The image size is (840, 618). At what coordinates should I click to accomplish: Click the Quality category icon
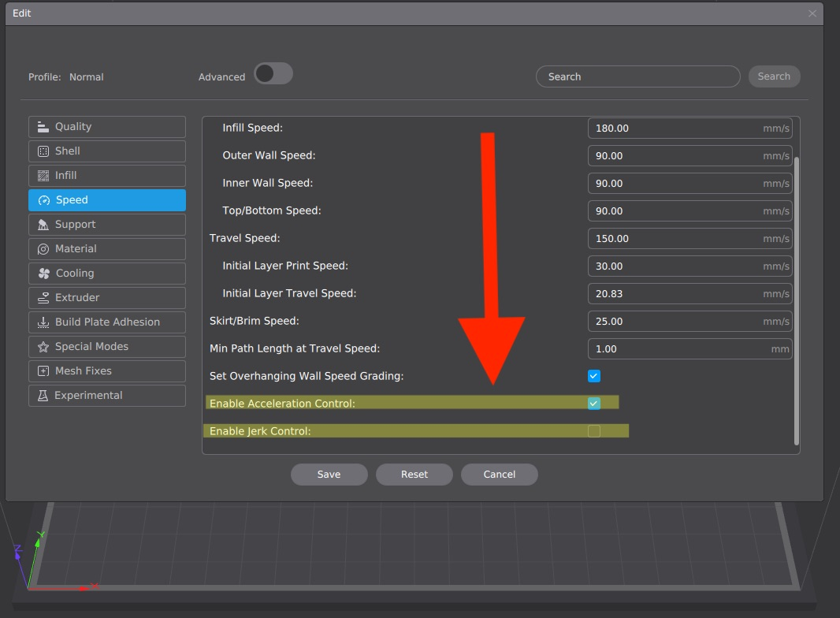(x=43, y=127)
